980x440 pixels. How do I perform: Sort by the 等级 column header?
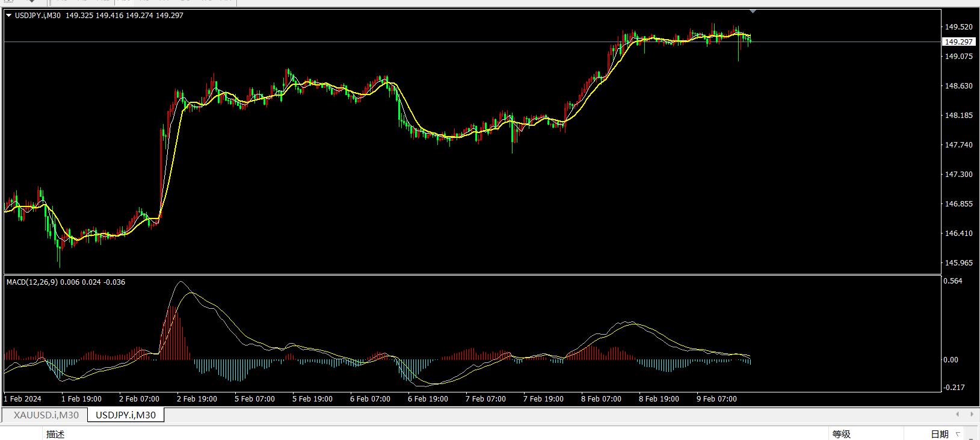pos(842,434)
